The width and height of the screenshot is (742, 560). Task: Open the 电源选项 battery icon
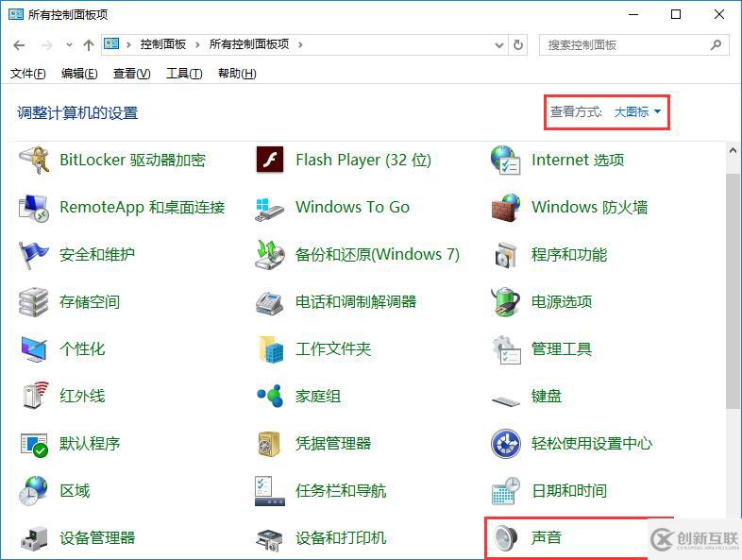pos(505,301)
